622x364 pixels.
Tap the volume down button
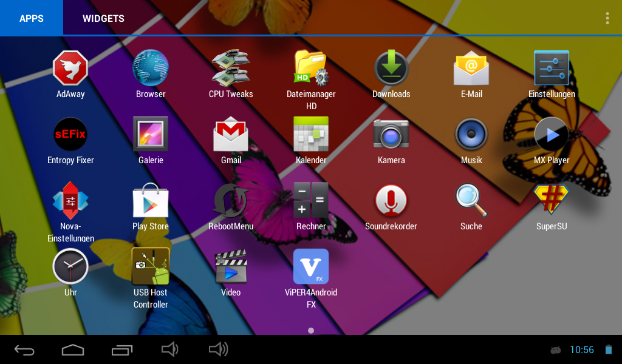point(170,349)
